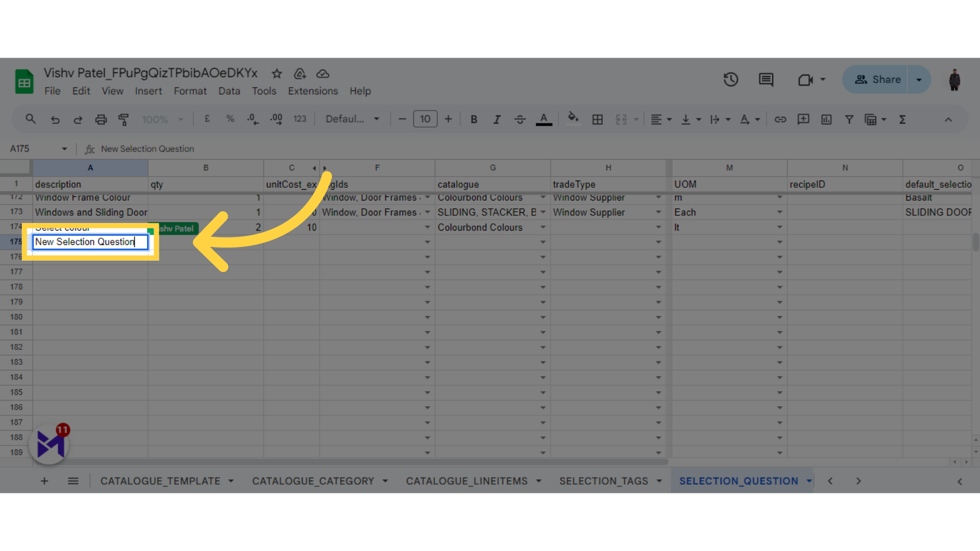
Task: Open the CATALOGUE_TEMPLATE sheet tab
Action: point(160,481)
